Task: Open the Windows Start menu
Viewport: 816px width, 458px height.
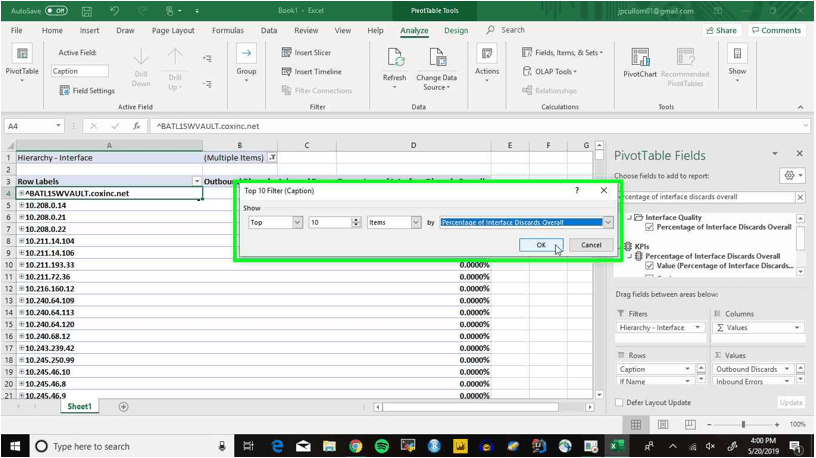Action: click(x=15, y=446)
